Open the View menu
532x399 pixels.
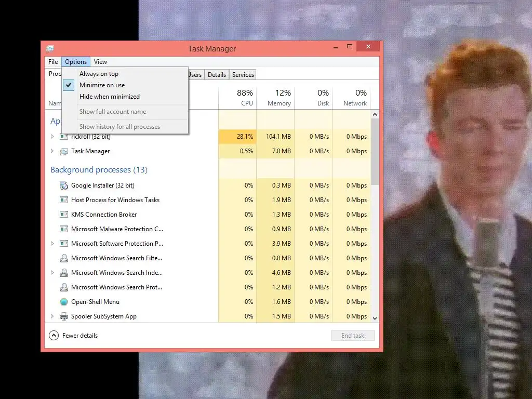point(100,62)
